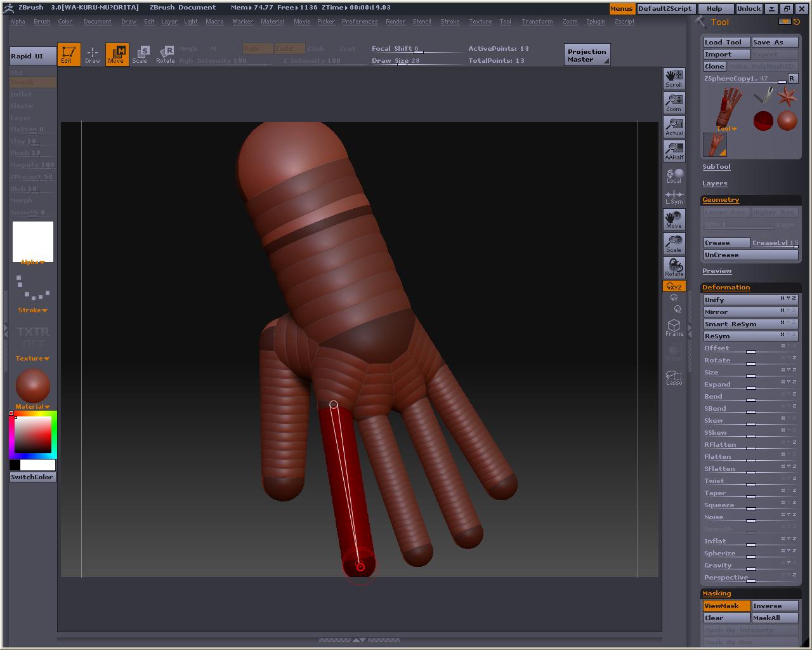The image size is (812, 650).
Task: Open the Transform menu
Action: coord(537,22)
